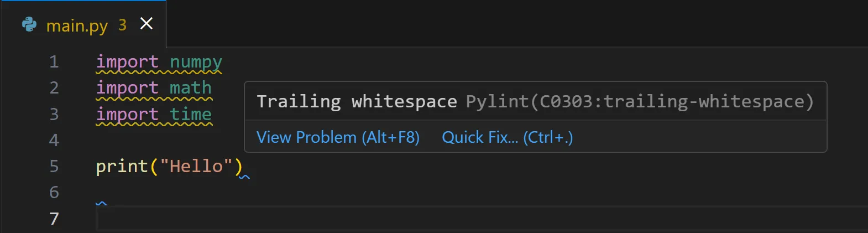Click line number 2 in gutter
This screenshot has height=233, width=868.
pos(54,87)
